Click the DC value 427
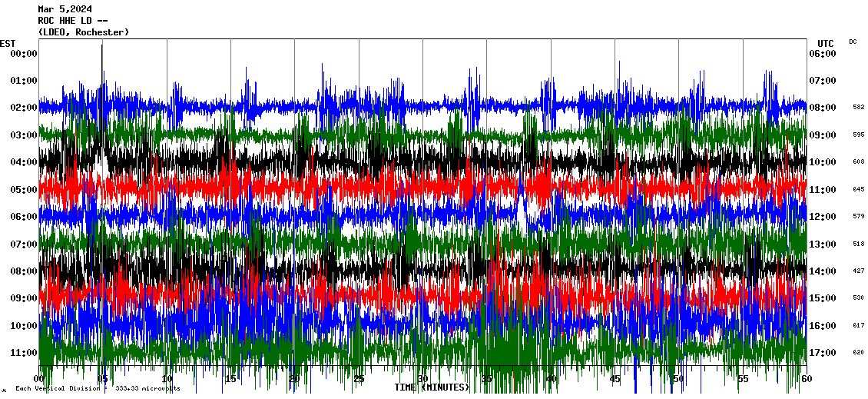This screenshot has height=399, width=868. tap(858, 271)
